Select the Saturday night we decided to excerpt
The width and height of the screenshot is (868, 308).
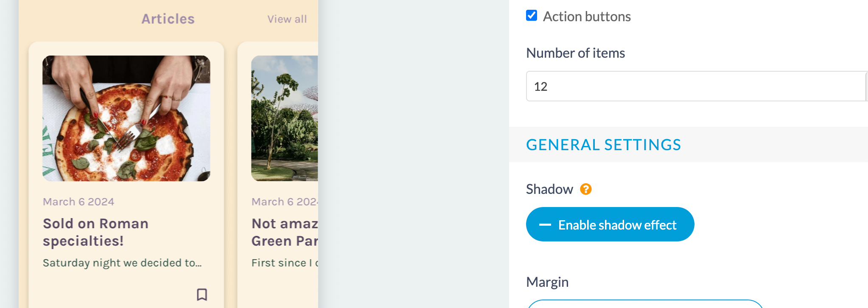[122, 263]
